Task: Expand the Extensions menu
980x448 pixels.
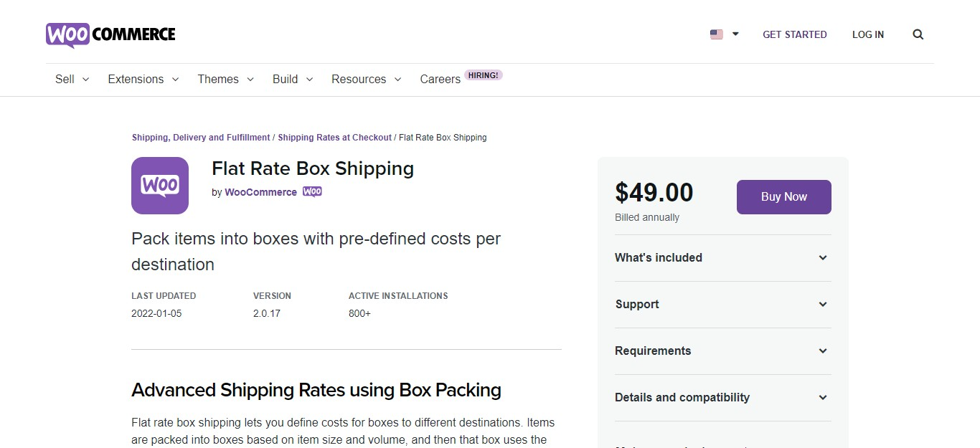Action: 143,79
